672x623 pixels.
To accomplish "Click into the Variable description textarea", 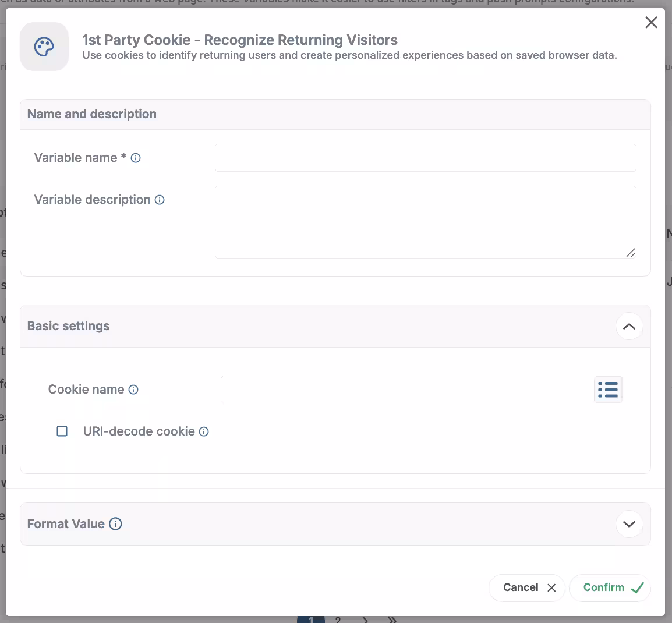I will tap(425, 222).
